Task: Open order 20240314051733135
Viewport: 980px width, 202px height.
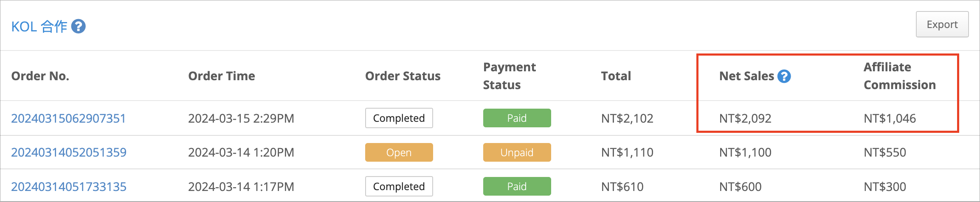Action: [x=69, y=186]
